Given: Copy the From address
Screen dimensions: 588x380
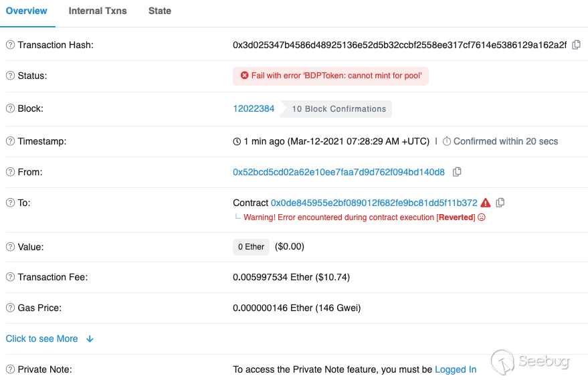Looking at the screenshot, I should [x=457, y=172].
